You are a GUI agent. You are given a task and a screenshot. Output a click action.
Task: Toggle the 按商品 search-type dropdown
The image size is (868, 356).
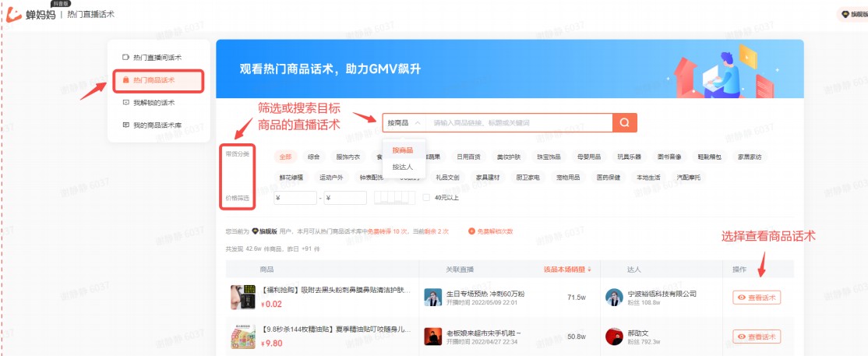tap(404, 123)
